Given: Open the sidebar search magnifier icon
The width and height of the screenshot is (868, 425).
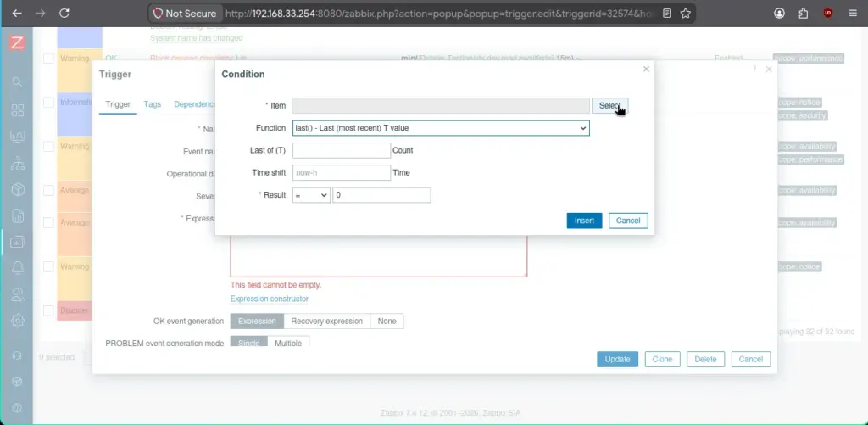Looking at the screenshot, I should click(x=17, y=82).
